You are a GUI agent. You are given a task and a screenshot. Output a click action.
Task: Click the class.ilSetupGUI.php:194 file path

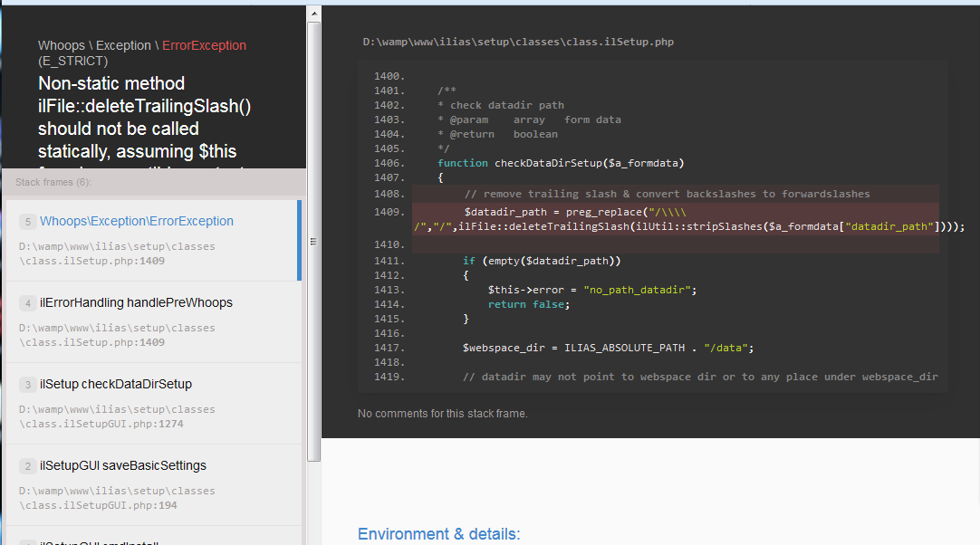(117, 498)
